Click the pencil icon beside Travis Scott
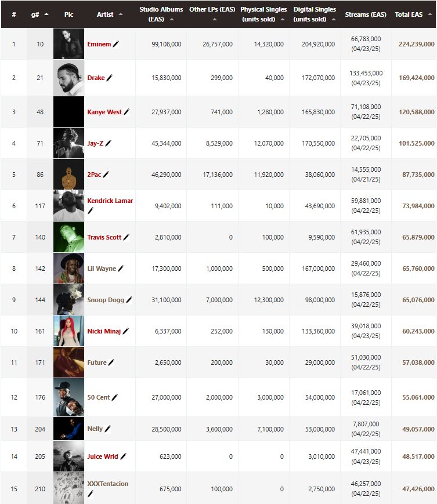437x504 pixels. coord(127,237)
